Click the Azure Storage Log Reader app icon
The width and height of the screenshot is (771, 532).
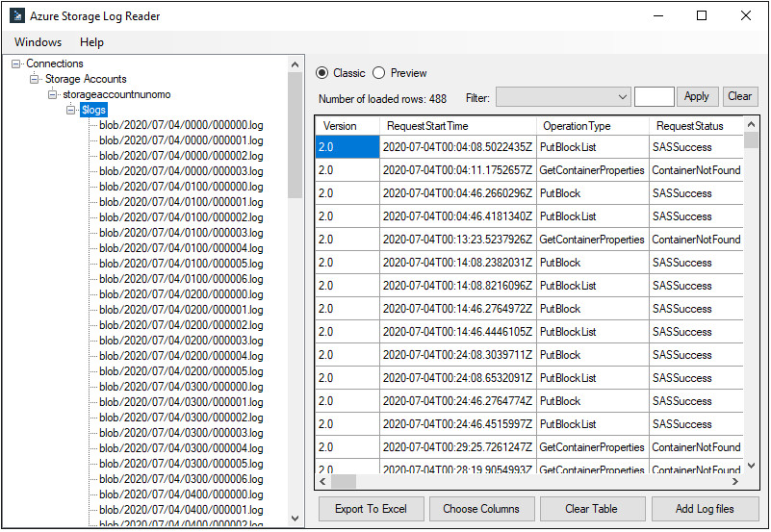[16, 15]
